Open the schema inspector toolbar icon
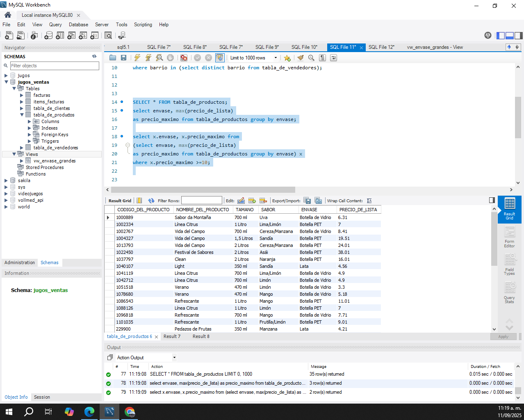 pyautogui.click(x=34, y=36)
